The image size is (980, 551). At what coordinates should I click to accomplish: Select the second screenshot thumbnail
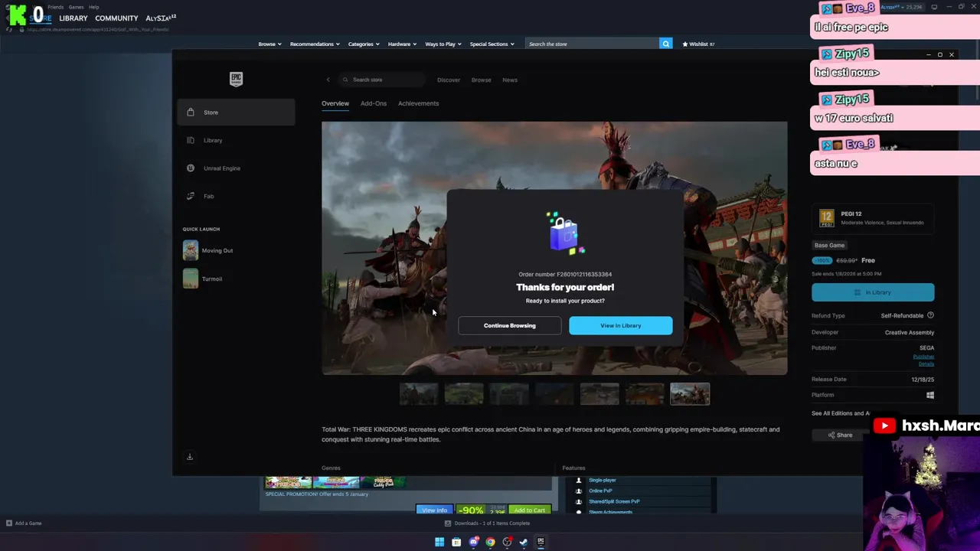click(x=464, y=394)
